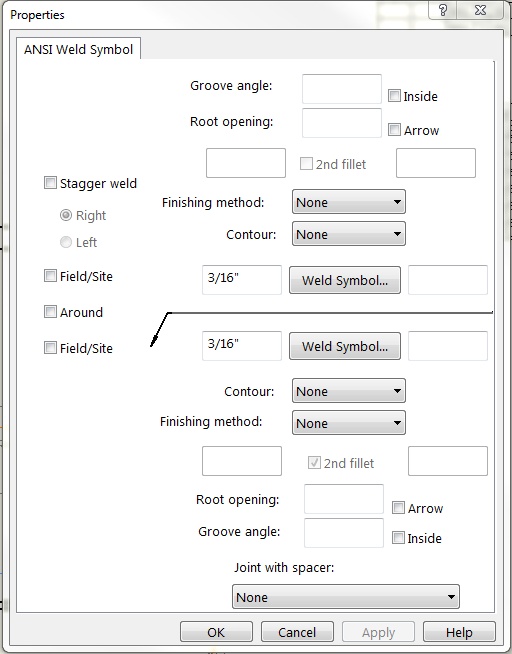Close the Properties dialog with the X button
512x654 pixels.
click(x=480, y=10)
